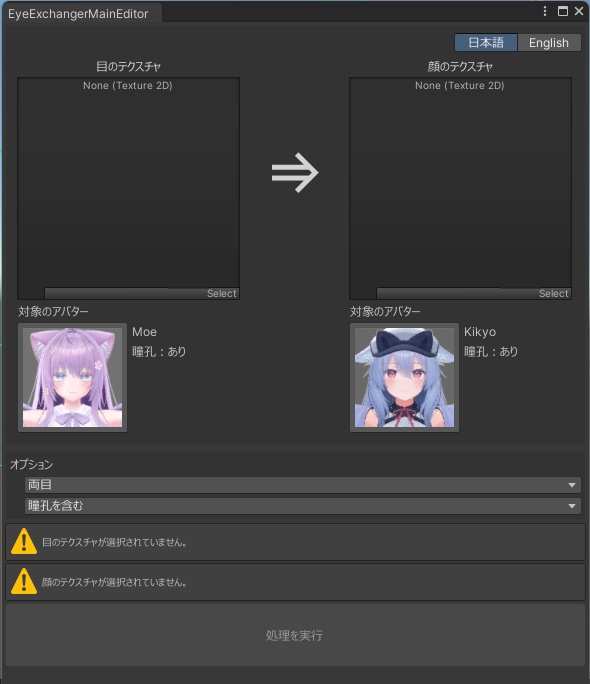Image resolution: width=590 pixels, height=684 pixels.
Task: Click Select under the 目のテクスチャ slot
Action: [x=222, y=294]
